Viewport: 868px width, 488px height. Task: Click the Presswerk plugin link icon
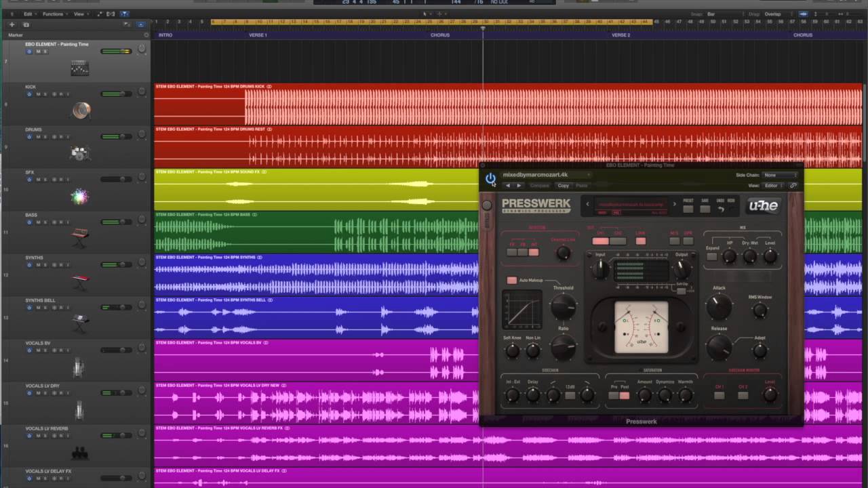[x=793, y=186]
